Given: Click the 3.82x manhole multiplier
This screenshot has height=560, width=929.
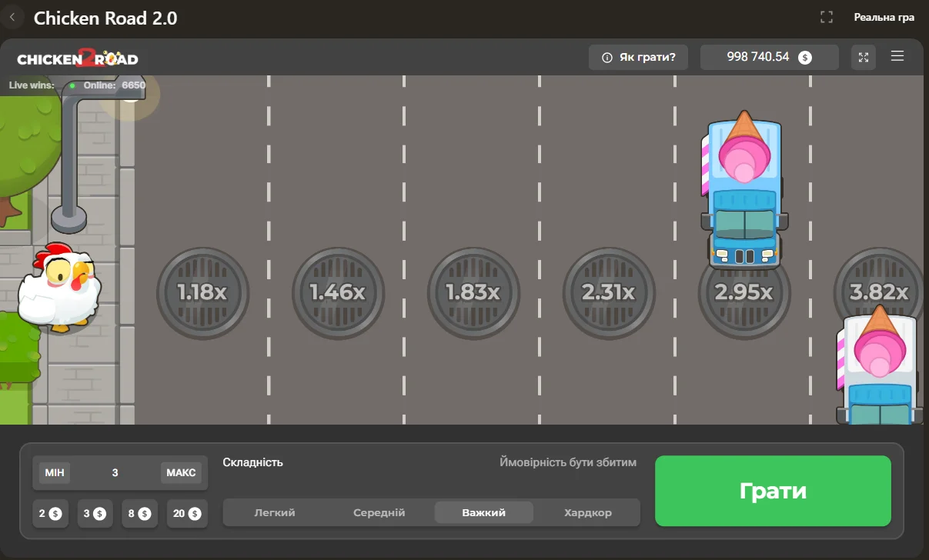Looking at the screenshot, I should pyautogui.click(x=879, y=292).
